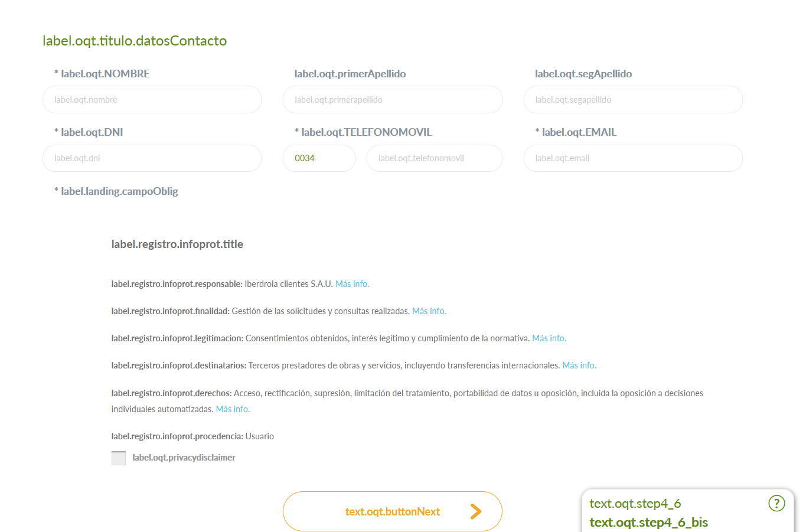
Task: Focus the label.oqt.telefonomovil input field
Action: (x=435, y=158)
